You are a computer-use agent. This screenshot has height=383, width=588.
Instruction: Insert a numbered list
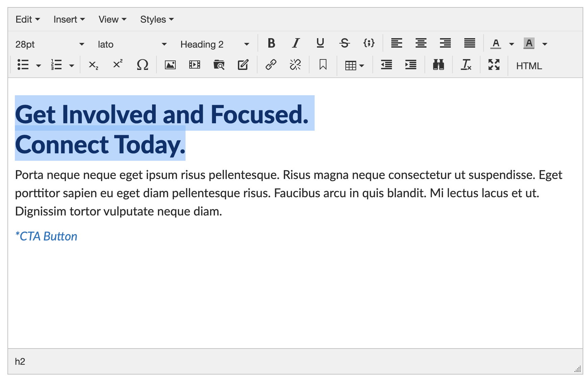pos(56,65)
